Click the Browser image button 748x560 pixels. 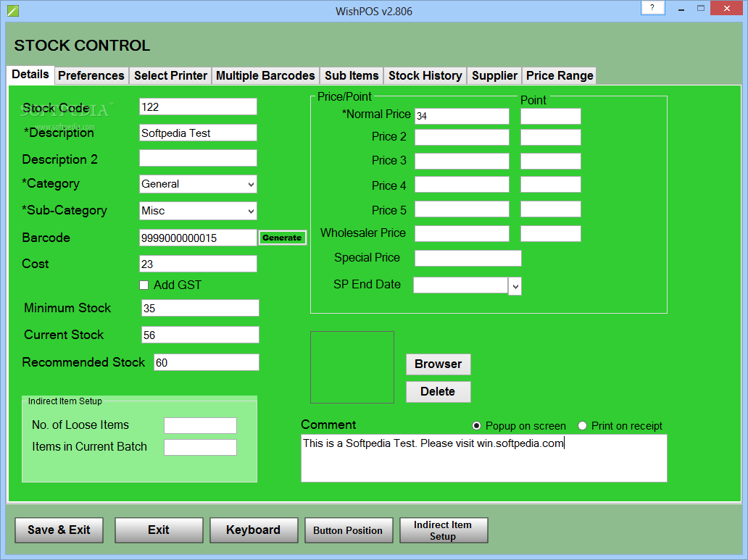(438, 364)
